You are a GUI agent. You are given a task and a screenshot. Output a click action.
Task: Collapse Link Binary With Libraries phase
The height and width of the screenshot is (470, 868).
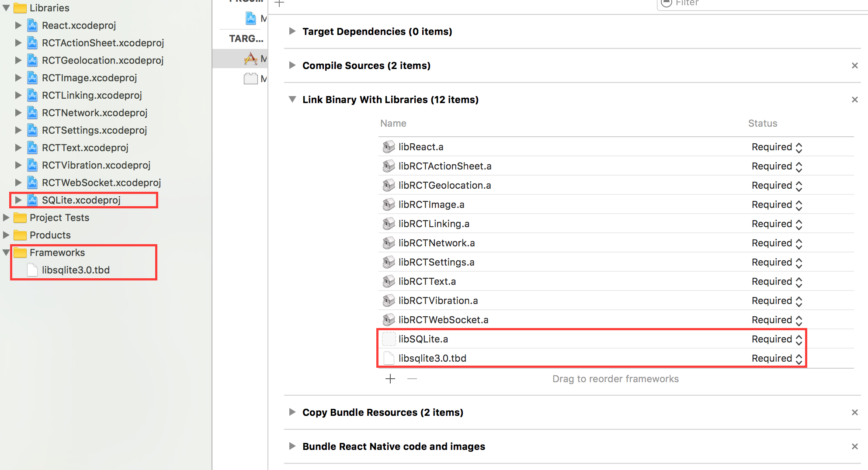[292, 100]
